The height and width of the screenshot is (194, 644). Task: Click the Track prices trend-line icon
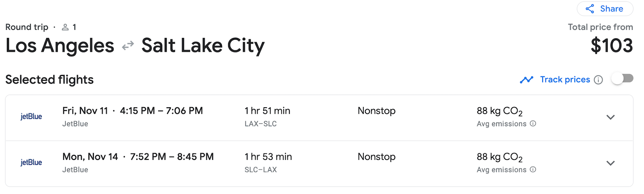526,80
